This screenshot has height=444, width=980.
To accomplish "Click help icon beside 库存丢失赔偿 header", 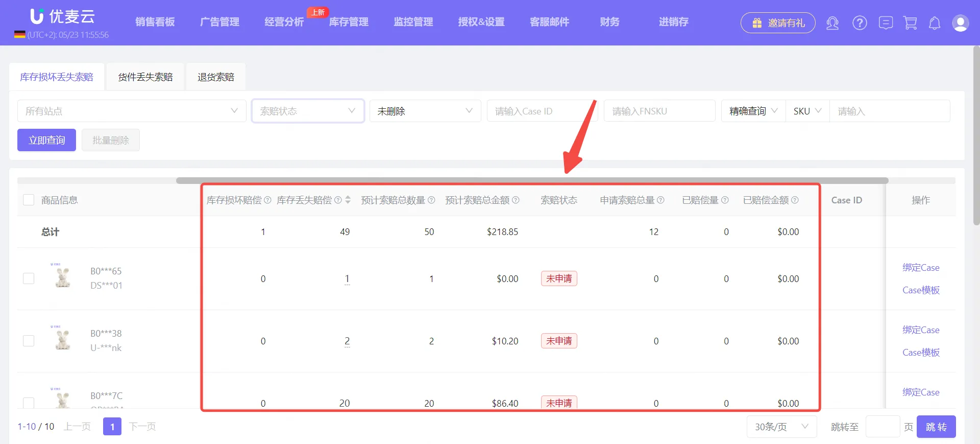I will tap(338, 200).
